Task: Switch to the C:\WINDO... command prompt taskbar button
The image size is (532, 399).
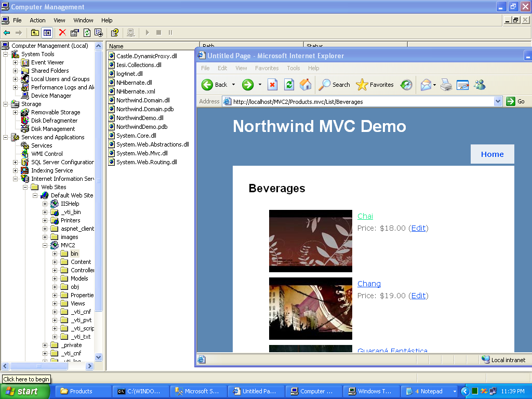Action: (x=140, y=391)
